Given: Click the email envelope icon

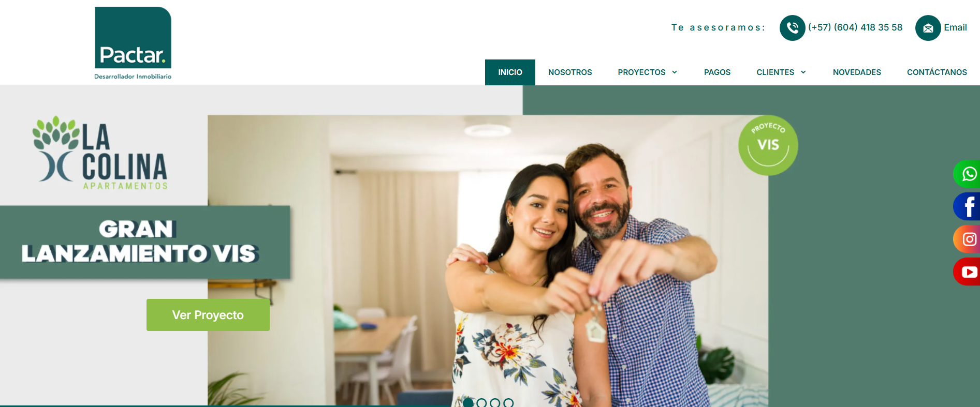Looking at the screenshot, I should click(928, 28).
